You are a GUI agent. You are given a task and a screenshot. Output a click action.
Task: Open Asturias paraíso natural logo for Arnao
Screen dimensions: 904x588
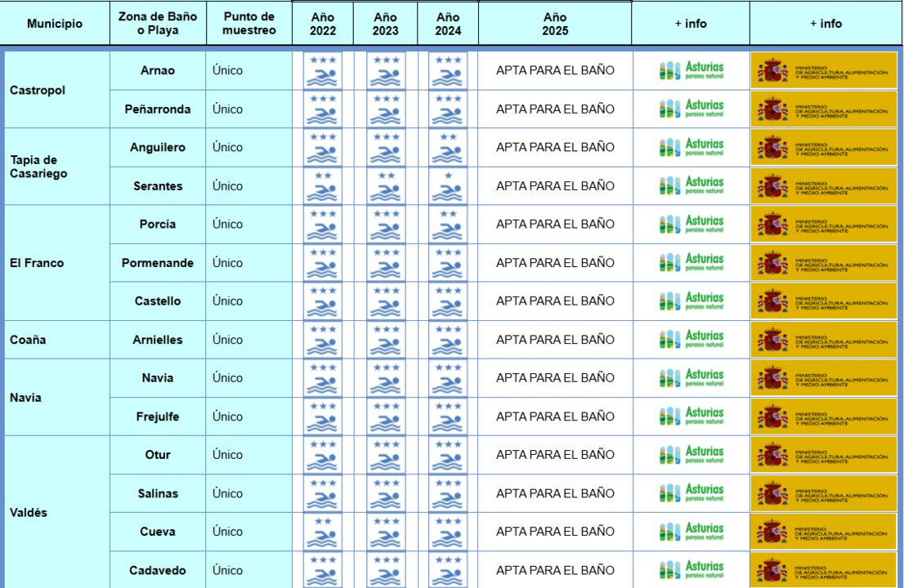pos(691,70)
